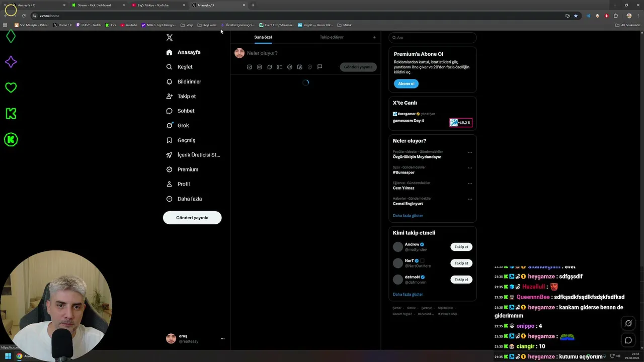Screen dimensions: 644x362
Task: Open the #Bursaspor trend
Action: tap(404, 172)
